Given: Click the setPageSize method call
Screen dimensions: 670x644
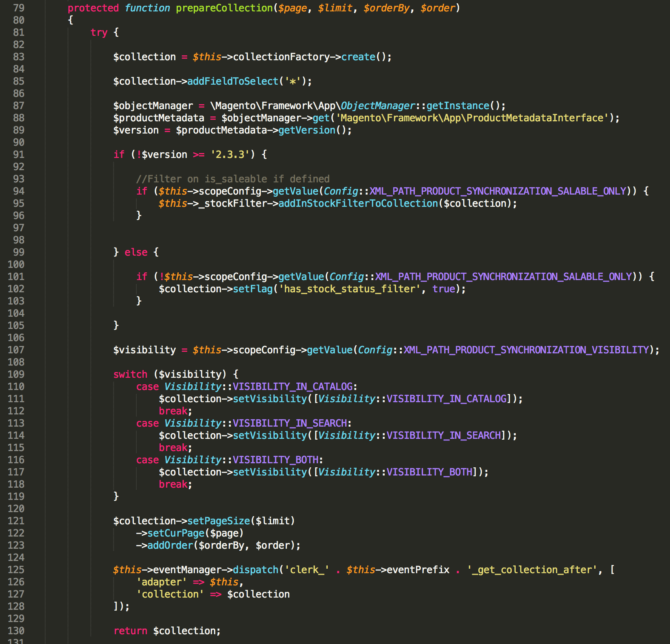Looking at the screenshot, I should coord(219,521).
